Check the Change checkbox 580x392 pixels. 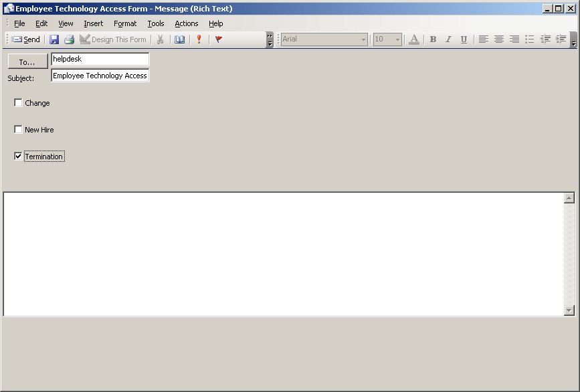click(x=18, y=103)
